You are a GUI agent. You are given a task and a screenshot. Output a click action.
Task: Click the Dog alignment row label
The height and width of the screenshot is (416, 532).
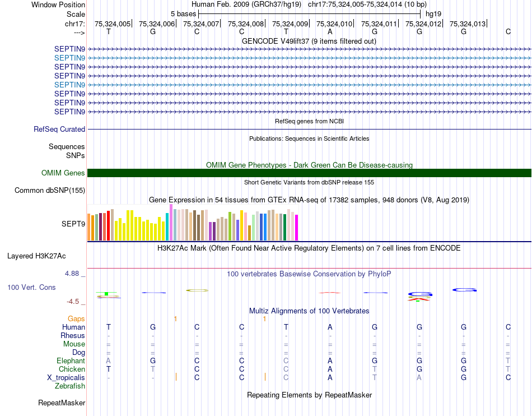[78, 353]
